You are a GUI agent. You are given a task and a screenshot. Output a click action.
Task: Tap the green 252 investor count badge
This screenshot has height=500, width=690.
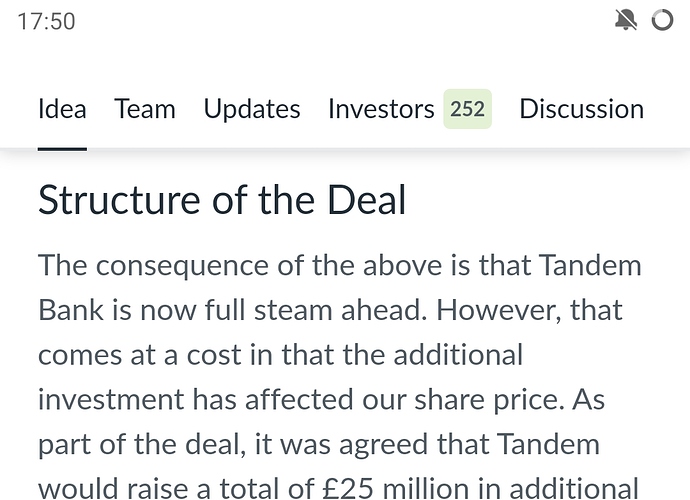(467, 109)
